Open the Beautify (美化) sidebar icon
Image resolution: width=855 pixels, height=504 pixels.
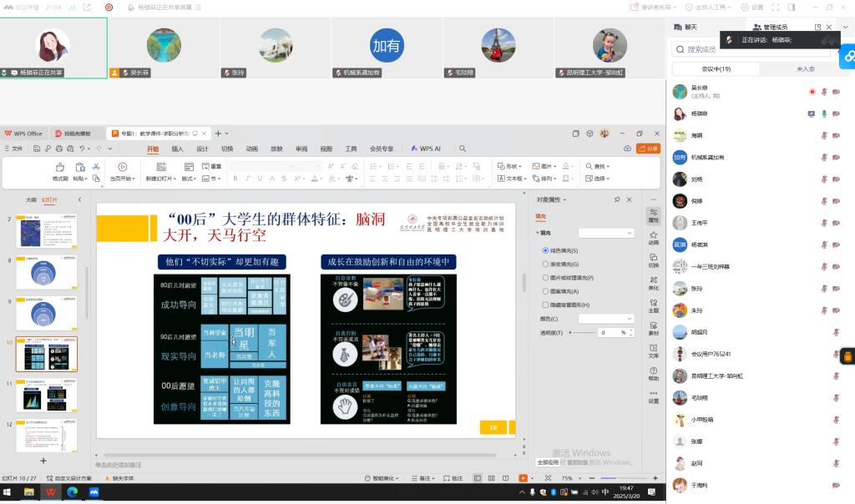pyautogui.click(x=653, y=283)
